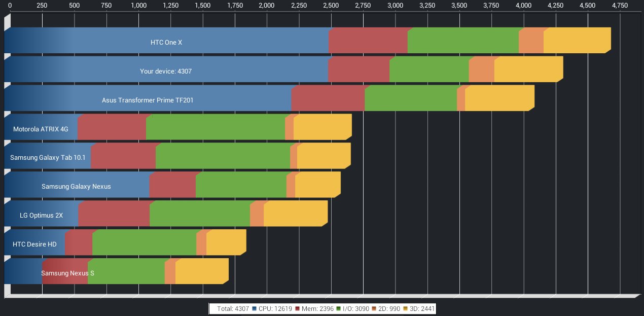Click the "3,000" axis tick label
This screenshot has width=644, height=316.
point(395,5)
